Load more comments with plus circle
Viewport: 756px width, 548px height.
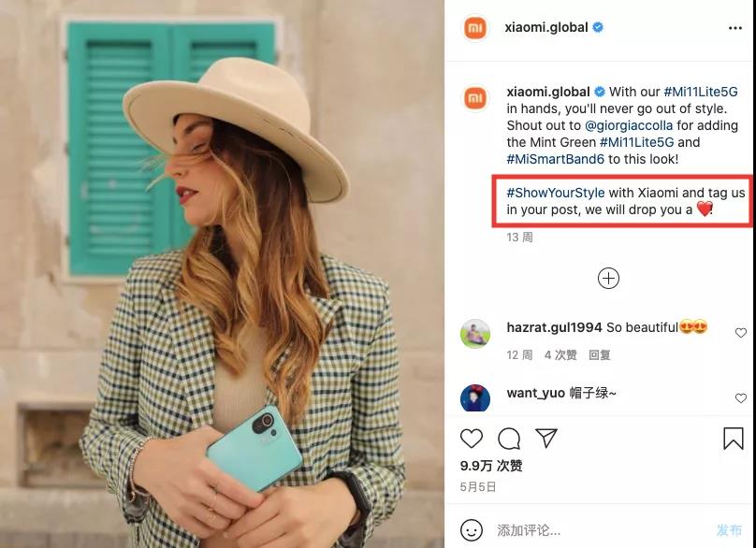click(x=608, y=278)
